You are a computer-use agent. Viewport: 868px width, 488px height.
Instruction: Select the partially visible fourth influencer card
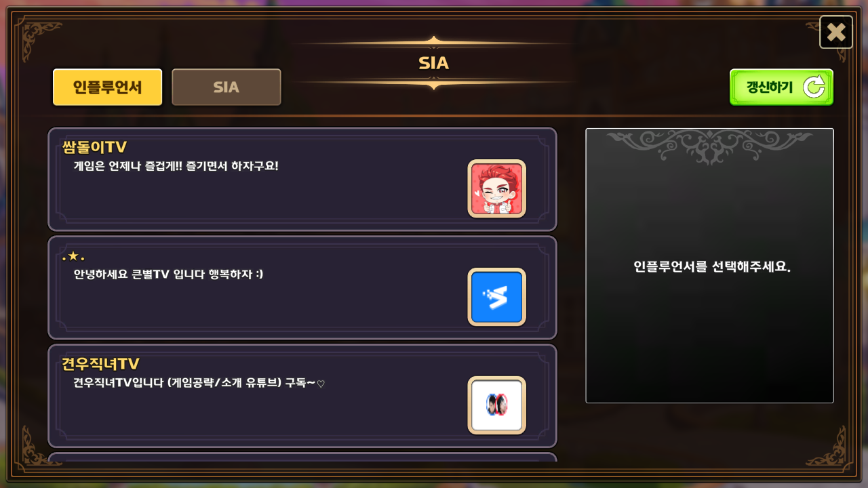302,457
